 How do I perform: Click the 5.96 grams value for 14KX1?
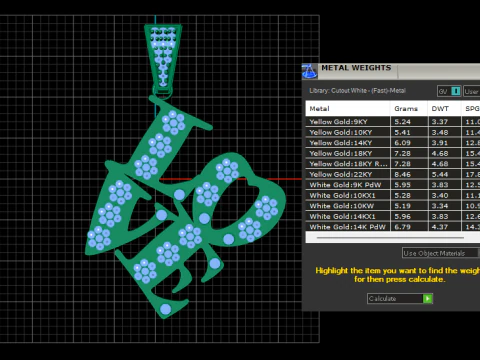click(402, 217)
